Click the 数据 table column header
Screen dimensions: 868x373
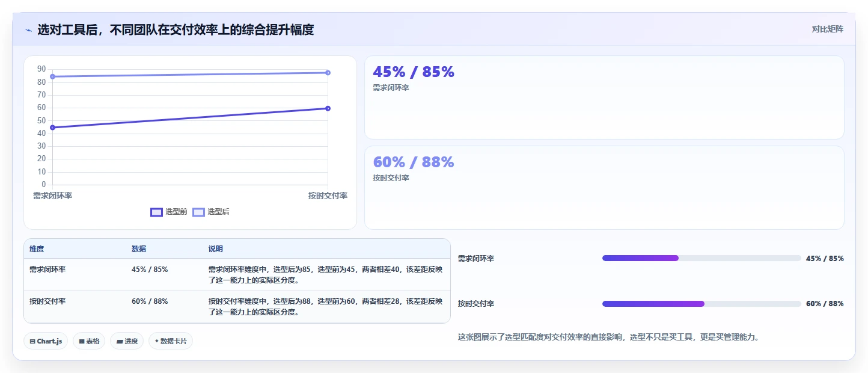click(139, 249)
